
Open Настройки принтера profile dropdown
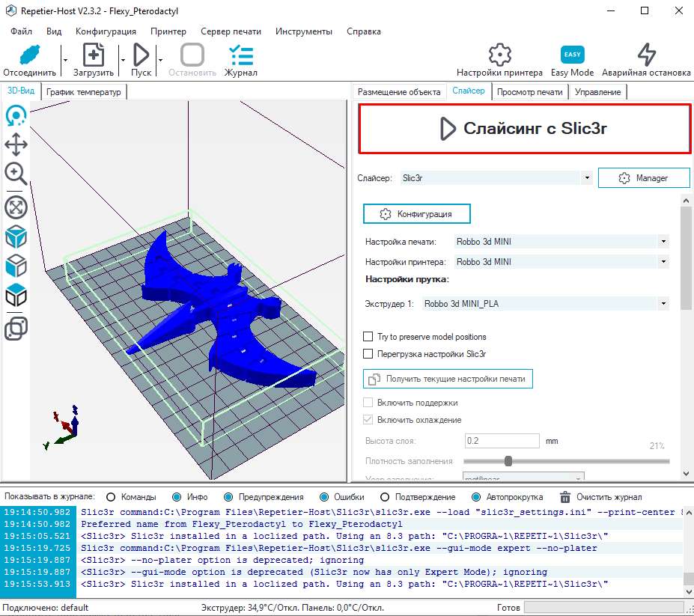(663, 261)
